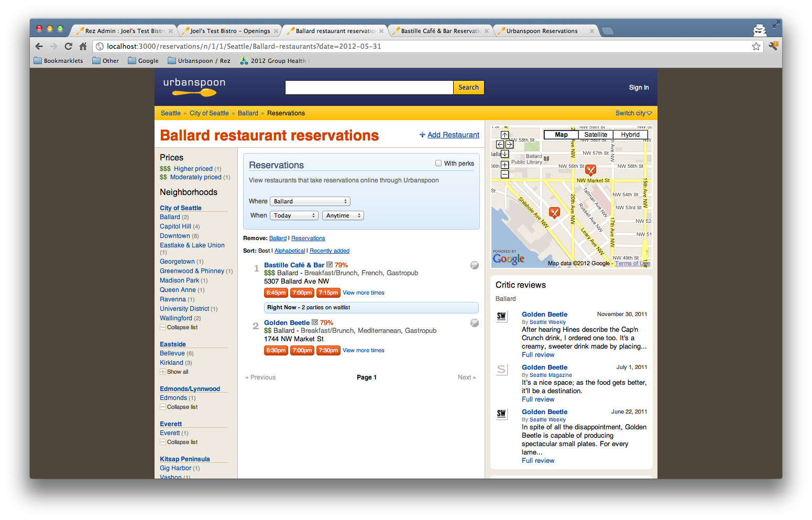Click in the Urbanspoon search field
The image size is (812, 520).
369,88
